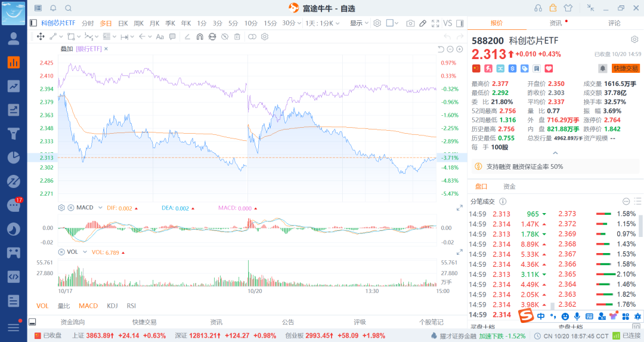The width and height of the screenshot is (644, 342).
Task: Select the text Aa annotation tool
Action: tap(160, 36)
